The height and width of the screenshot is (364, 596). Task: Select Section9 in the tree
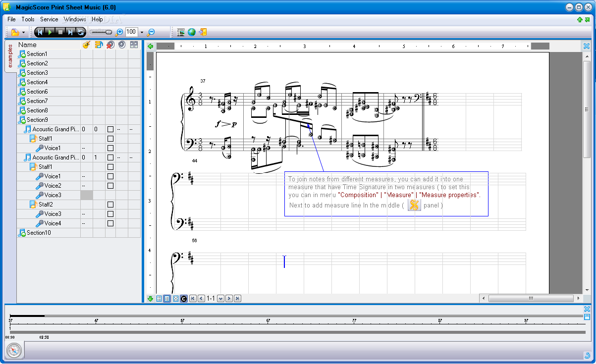[x=37, y=120]
